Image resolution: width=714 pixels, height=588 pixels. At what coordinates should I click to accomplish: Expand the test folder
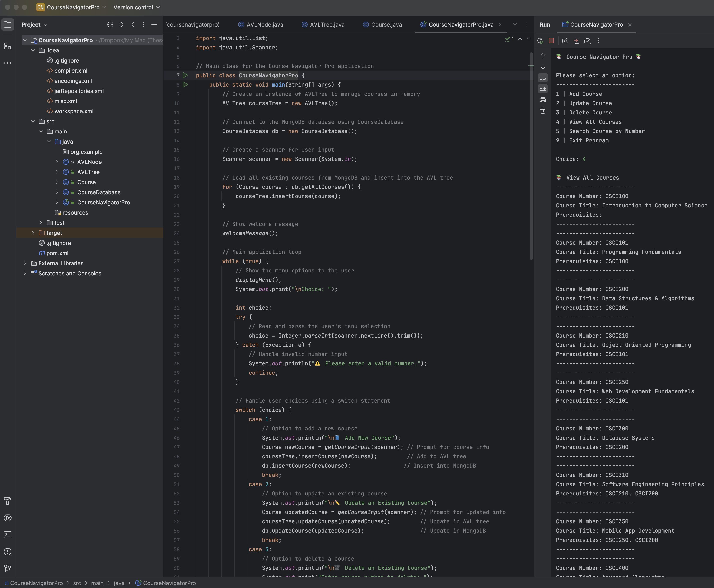(41, 223)
